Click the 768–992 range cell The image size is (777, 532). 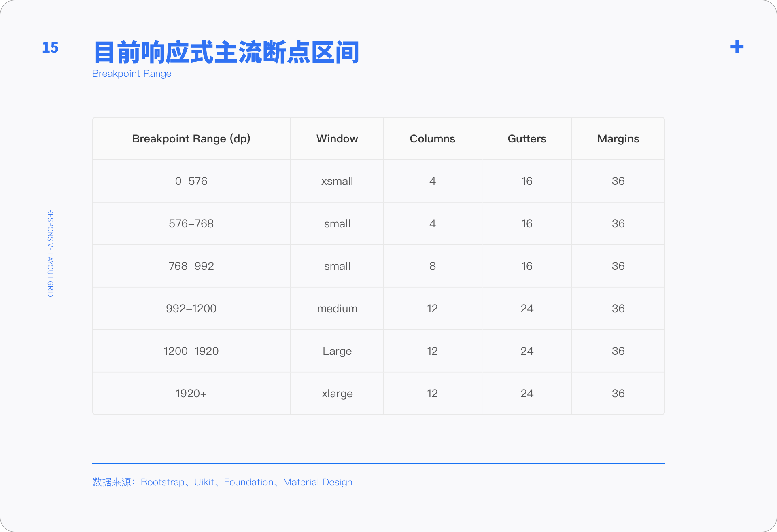[191, 266]
